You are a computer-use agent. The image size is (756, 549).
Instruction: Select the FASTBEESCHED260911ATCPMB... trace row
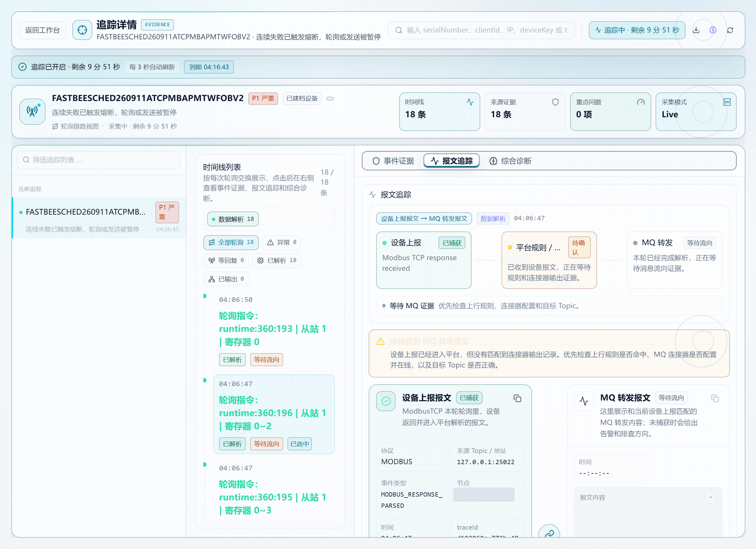99,218
